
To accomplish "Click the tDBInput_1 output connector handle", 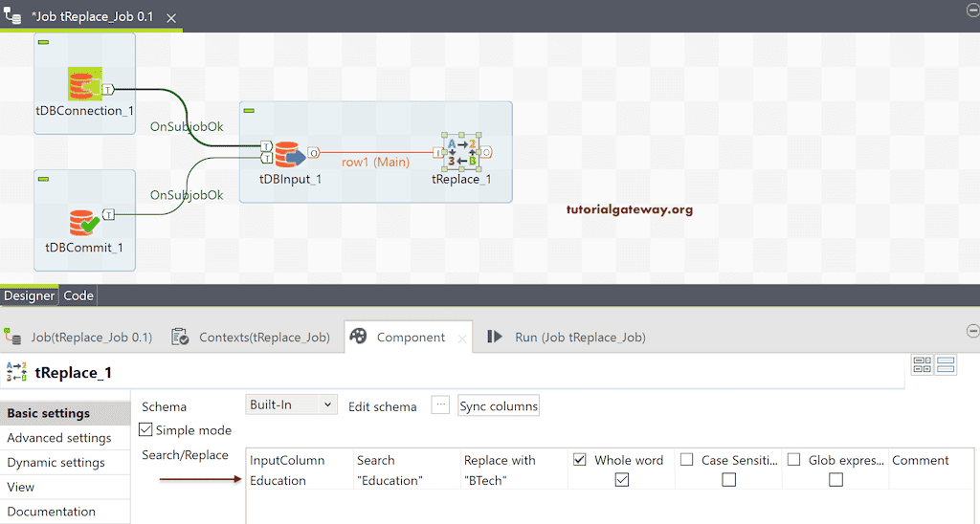I will [314, 152].
